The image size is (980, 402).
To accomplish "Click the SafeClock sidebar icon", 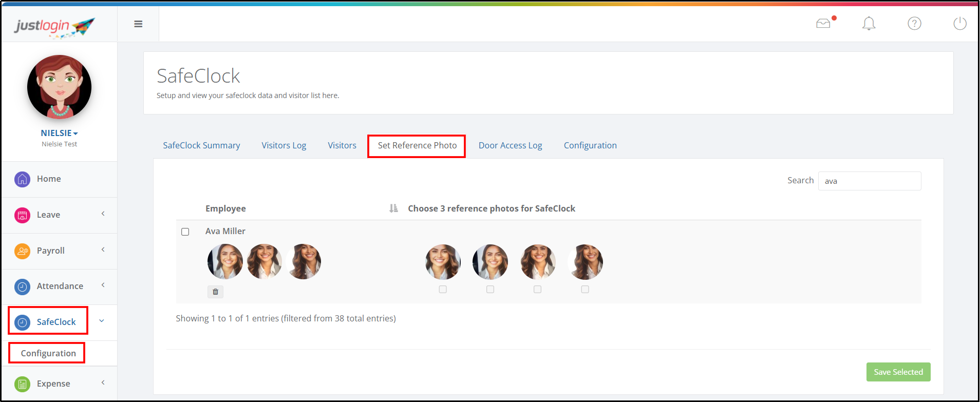I will 22,322.
